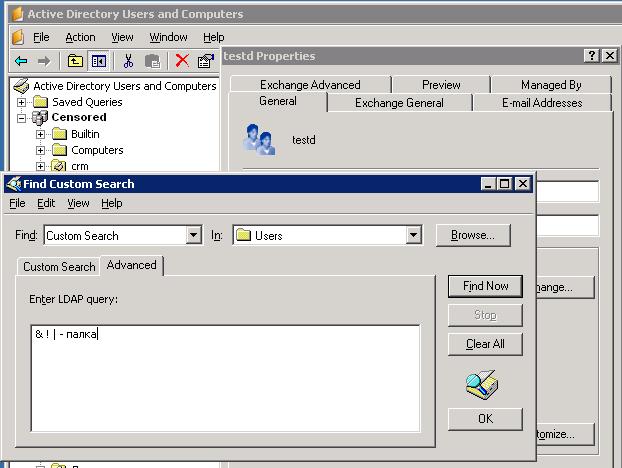Click the help question mark in testd Properties
The width and height of the screenshot is (622, 468).
591,56
